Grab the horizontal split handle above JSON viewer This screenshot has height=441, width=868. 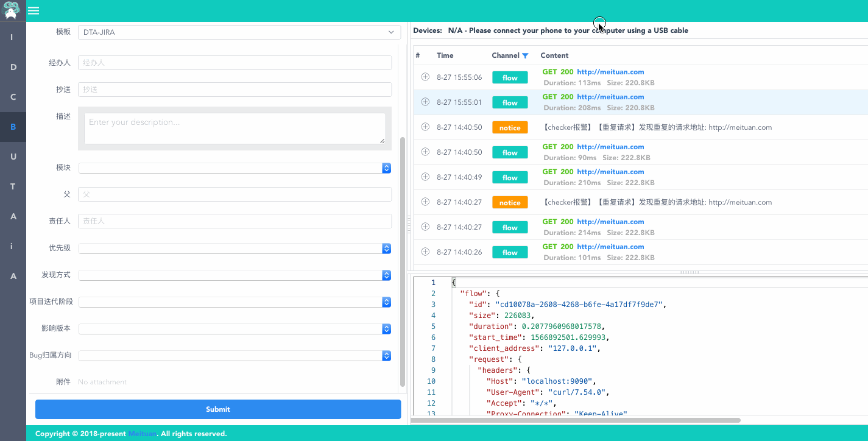tap(690, 272)
